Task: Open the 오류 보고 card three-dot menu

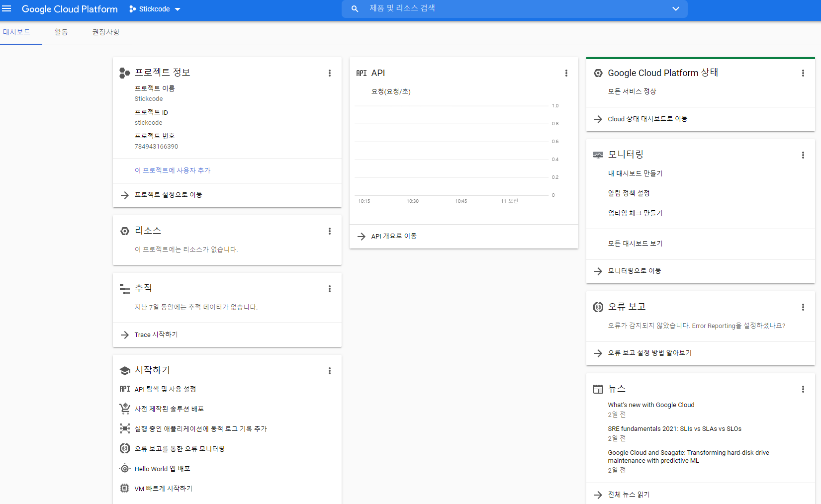Action: click(x=803, y=307)
